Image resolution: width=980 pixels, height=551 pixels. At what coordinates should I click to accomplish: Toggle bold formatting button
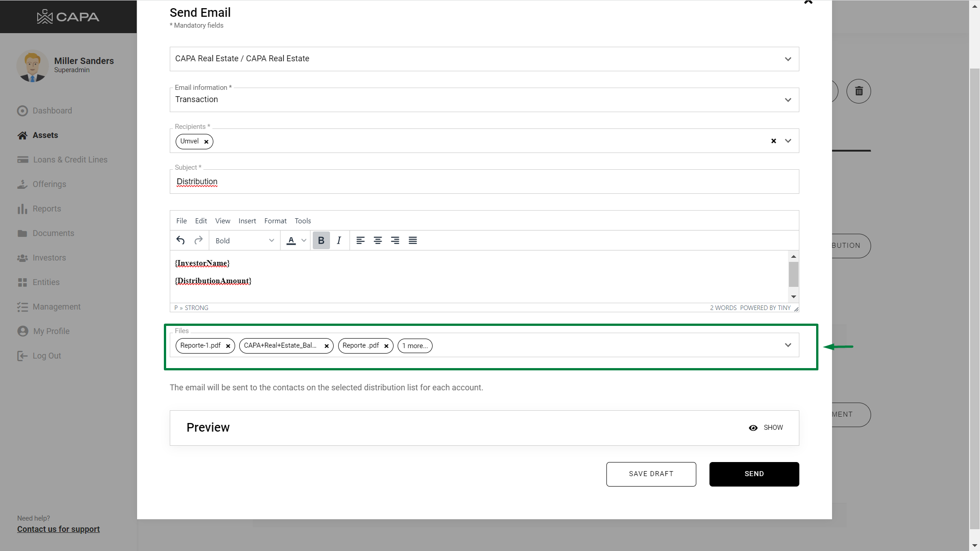pos(321,241)
